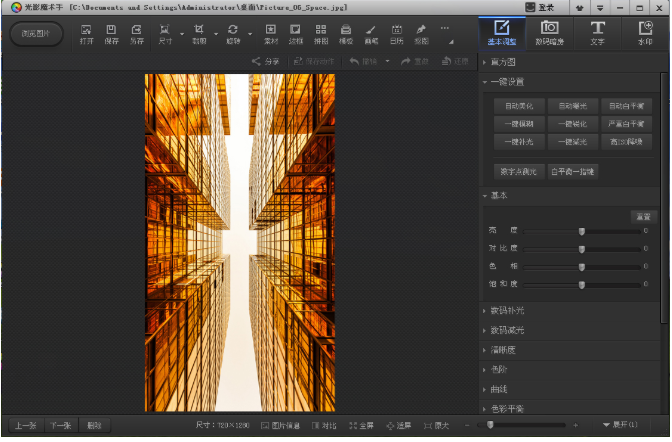The height and width of the screenshot is (442, 672).
Task: Toggle 对比 (Compare) view in status bar
Action: [x=324, y=426]
